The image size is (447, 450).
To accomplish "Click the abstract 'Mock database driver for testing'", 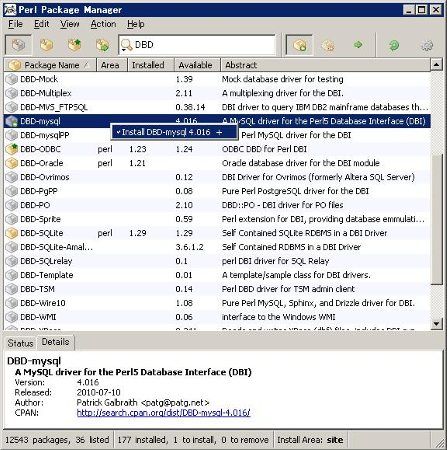I will [282, 79].
